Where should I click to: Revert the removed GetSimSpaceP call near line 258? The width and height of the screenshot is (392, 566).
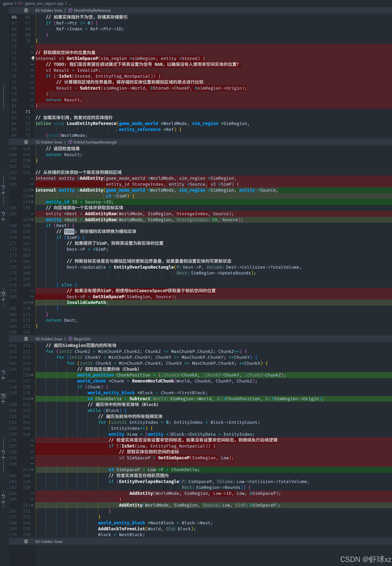click(x=3, y=452)
